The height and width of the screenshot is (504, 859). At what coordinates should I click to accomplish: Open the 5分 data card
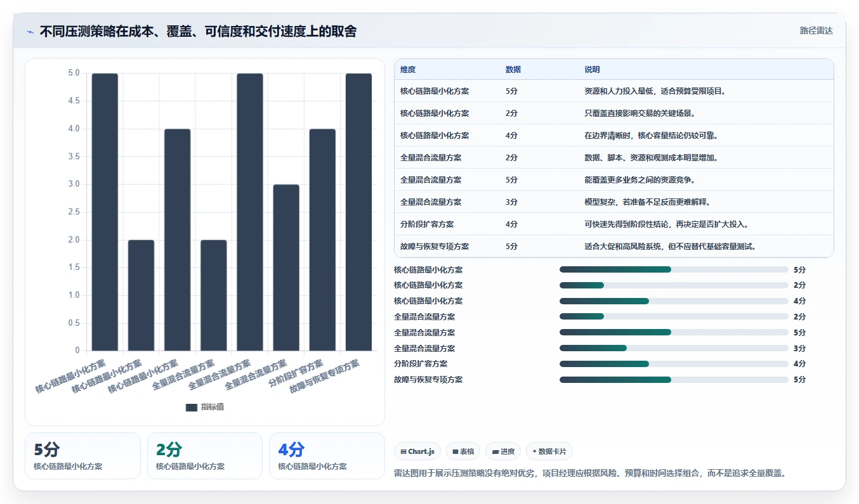pyautogui.click(x=82, y=456)
